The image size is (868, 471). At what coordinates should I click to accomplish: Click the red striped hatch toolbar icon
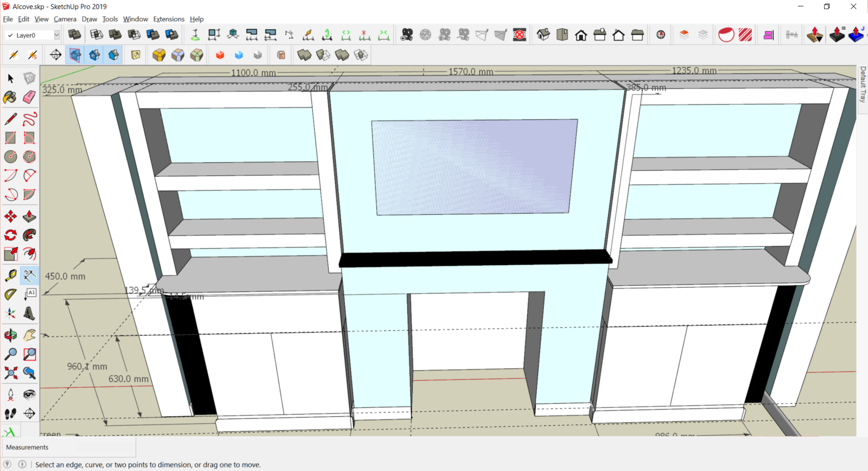pos(745,35)
